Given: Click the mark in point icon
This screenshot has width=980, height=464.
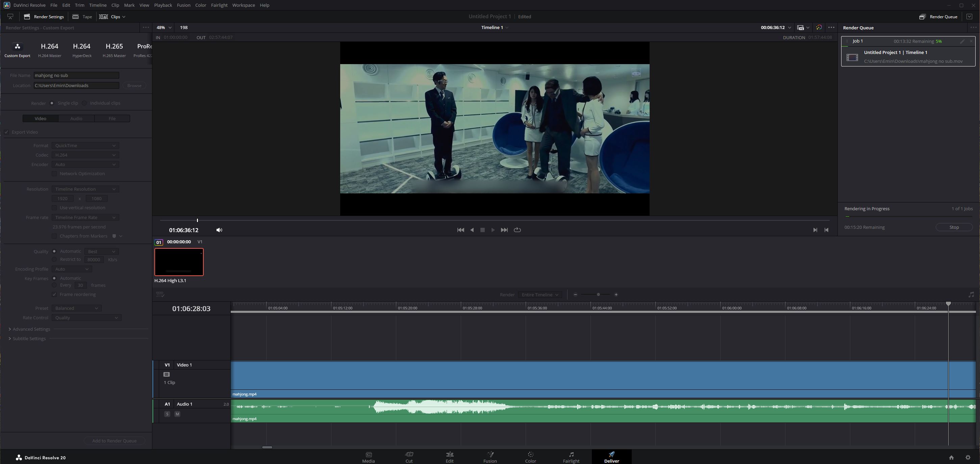Looking at the screenshot, I should coord(815,230).
